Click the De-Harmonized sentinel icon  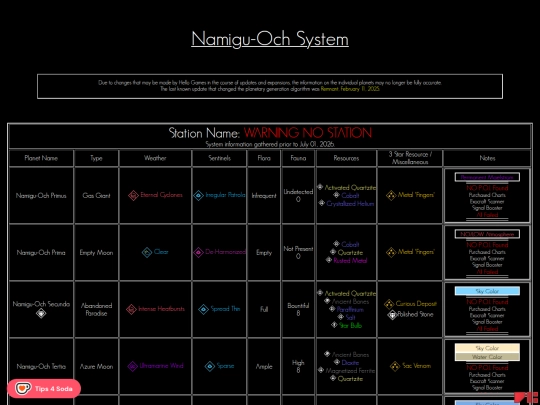(x=198, y=252)
